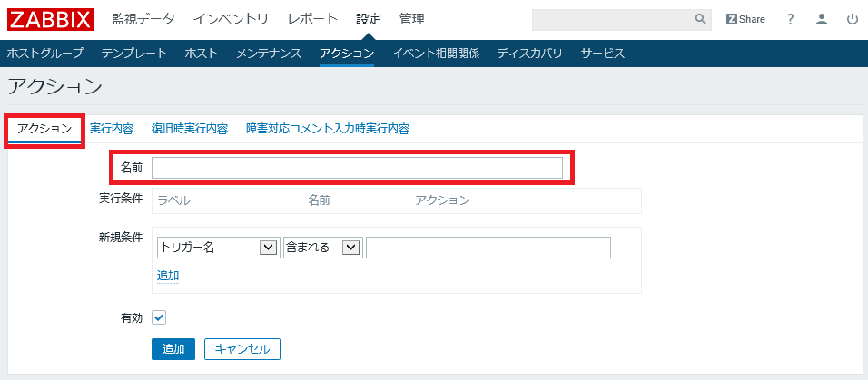The image size is (868, 380).
Task: Go to ディスカバリ submenu
Action: click(529, 54)
